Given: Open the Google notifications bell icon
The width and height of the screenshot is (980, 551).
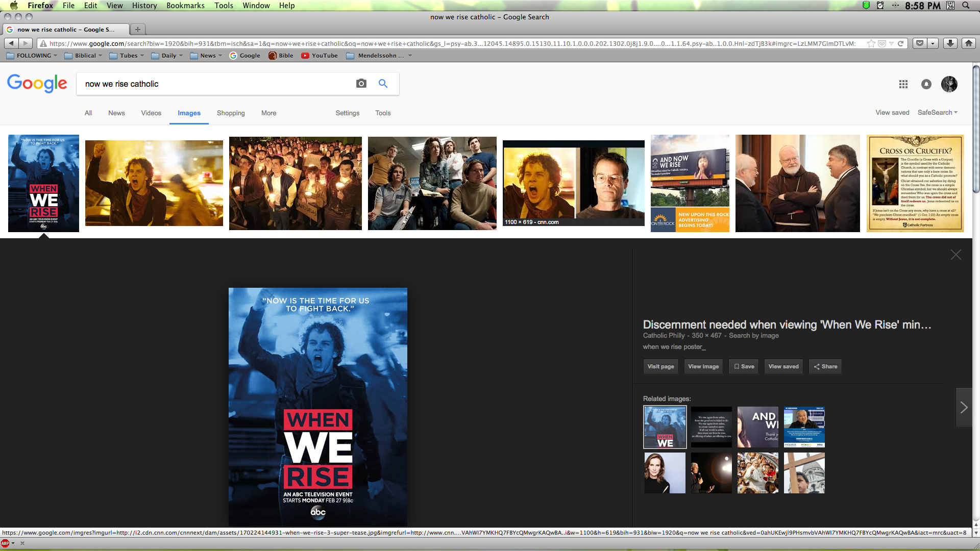Looking at the screenshot, I should pos(926,84).
